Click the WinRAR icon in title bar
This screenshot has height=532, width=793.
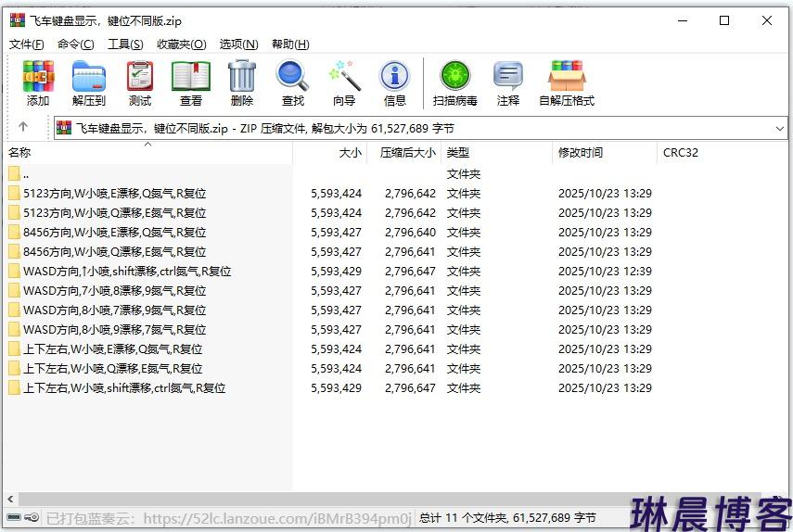pos(18,20)
